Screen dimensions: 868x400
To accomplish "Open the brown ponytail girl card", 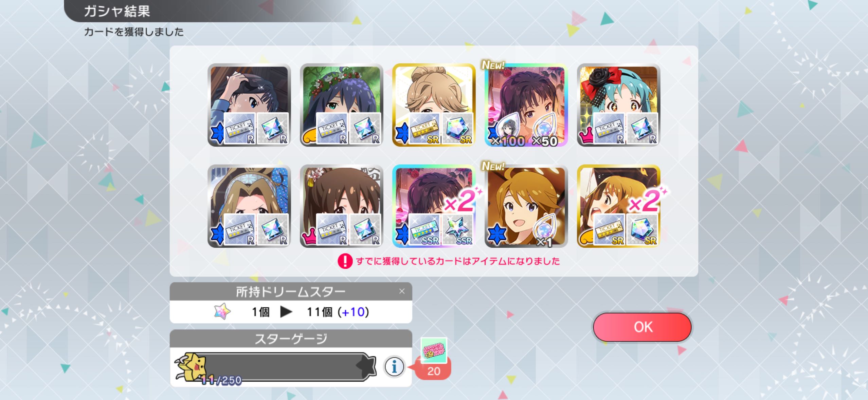I will 341,206.
